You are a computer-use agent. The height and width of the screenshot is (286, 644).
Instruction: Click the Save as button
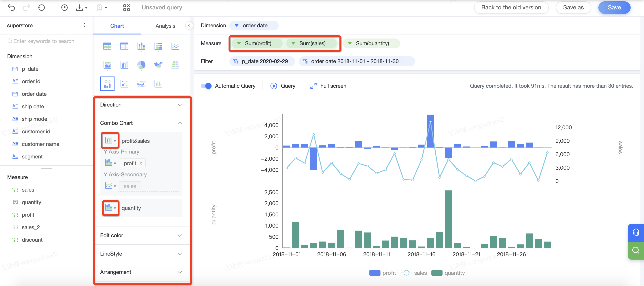pos(573,7)
